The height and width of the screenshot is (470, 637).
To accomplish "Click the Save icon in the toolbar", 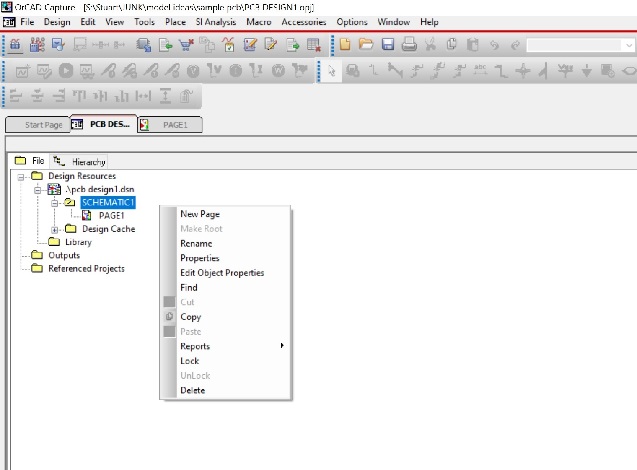I will 386,45.
